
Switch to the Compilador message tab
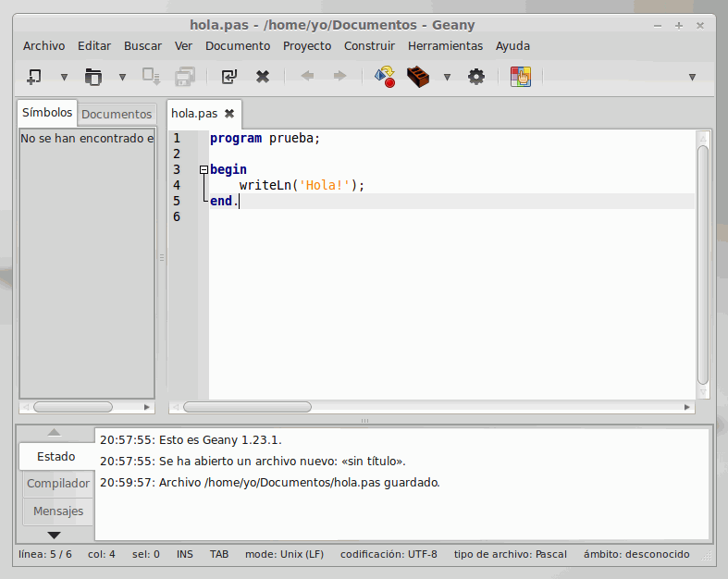(x=58, y=484)
